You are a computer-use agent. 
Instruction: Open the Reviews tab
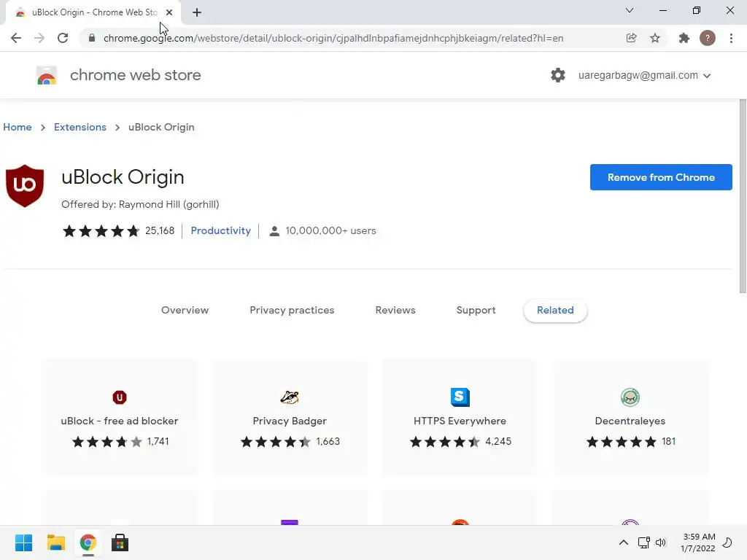click(395, 310)
